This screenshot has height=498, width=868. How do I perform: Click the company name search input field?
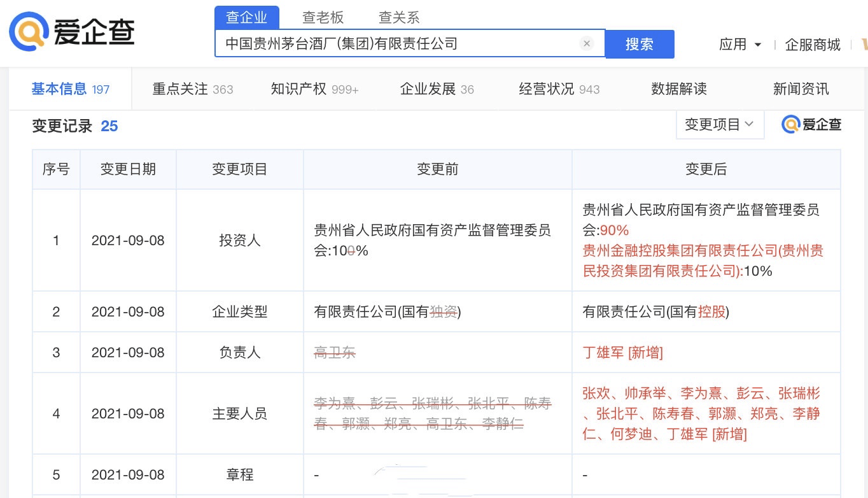point(401,43)
